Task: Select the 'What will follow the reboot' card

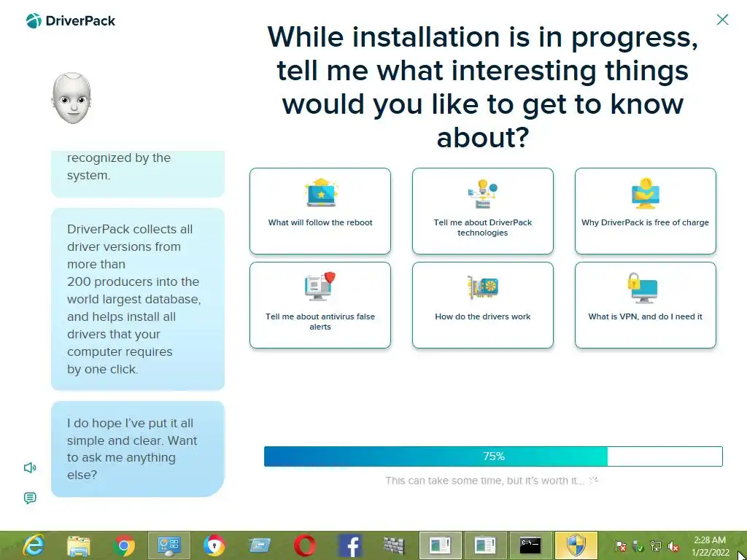Action: (320, 211)
